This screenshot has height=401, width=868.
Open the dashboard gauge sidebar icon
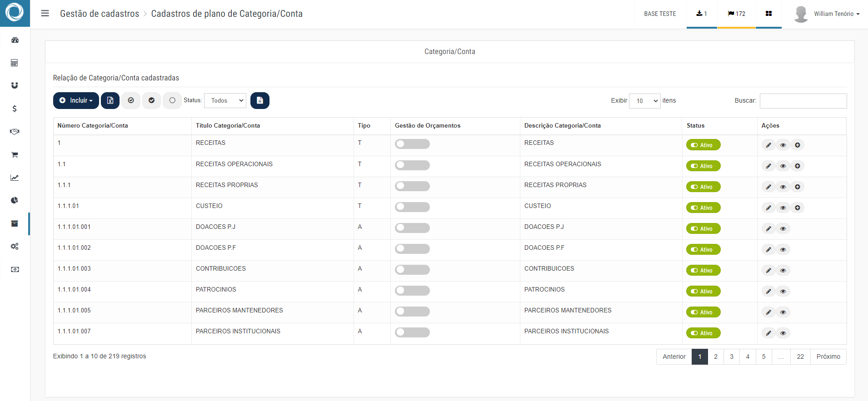click(x=15, y=40)
